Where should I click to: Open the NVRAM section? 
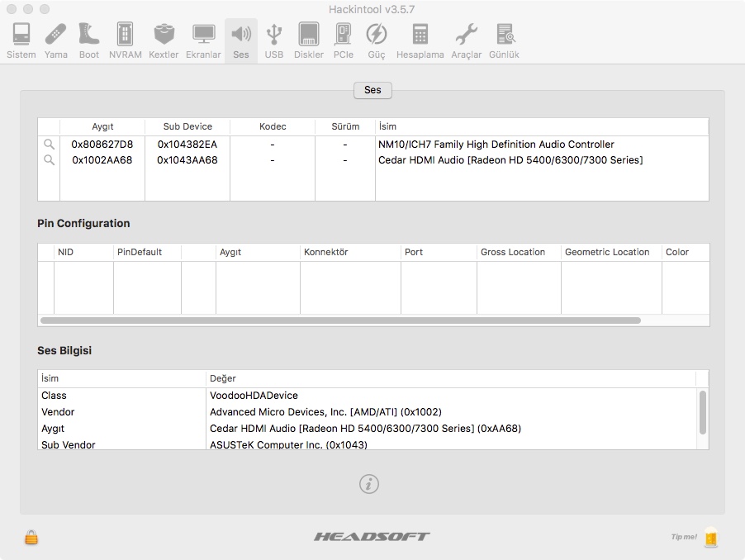125,40
